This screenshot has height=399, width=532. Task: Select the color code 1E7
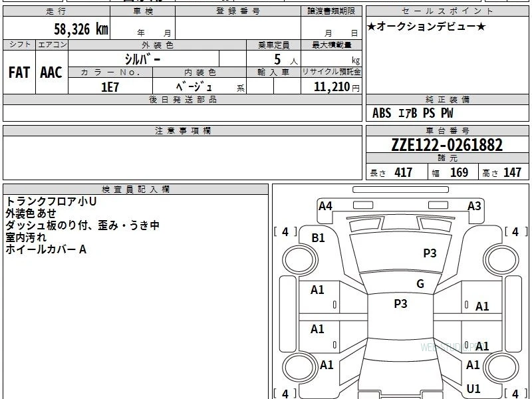click(110, 87)
